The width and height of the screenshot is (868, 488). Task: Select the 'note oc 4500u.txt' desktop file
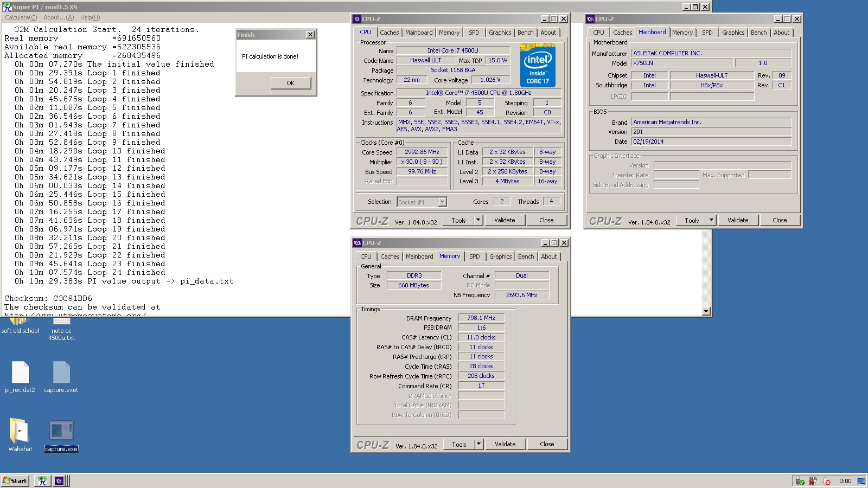pos(61,329)
